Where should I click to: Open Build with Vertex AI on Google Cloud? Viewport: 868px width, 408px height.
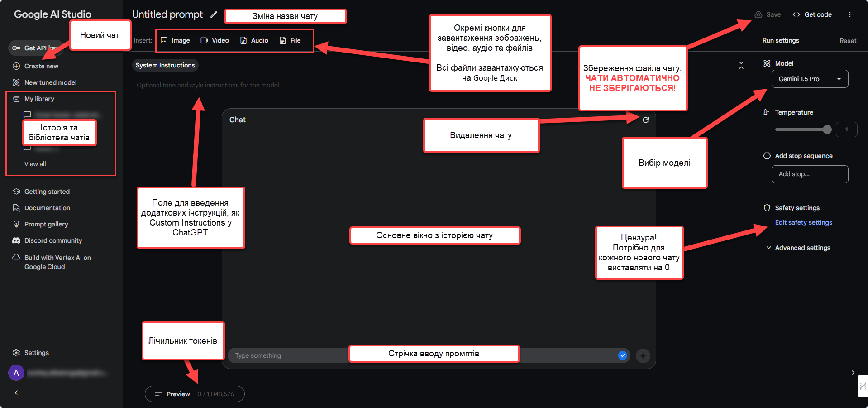(x=52, y=262)
